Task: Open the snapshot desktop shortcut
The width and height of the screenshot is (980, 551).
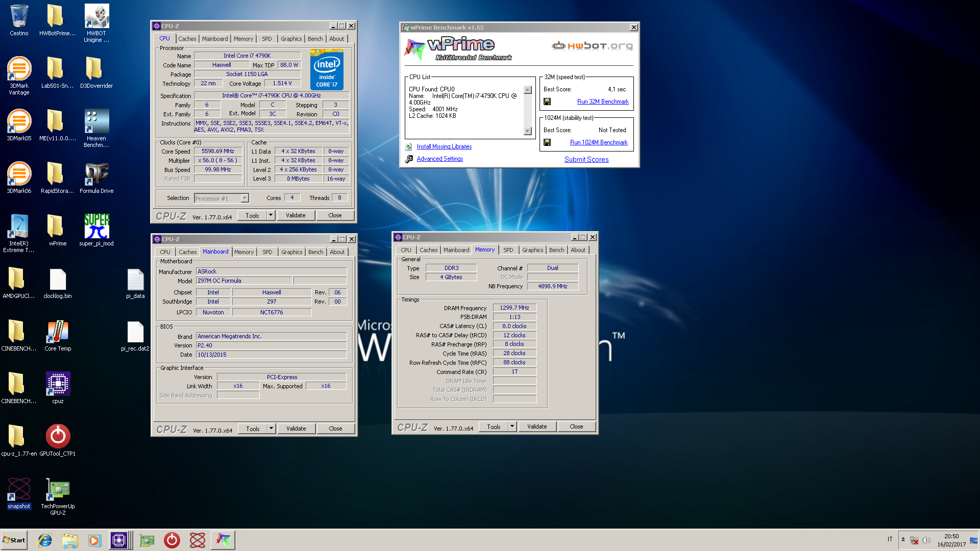Action: [19, 493]
